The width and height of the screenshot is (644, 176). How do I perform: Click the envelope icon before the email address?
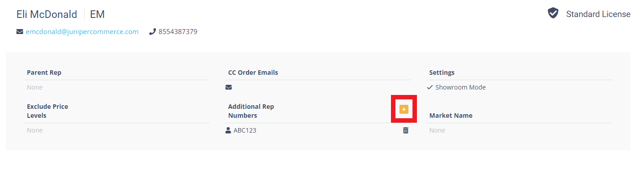pyautogui.click(x=20, y=32)
